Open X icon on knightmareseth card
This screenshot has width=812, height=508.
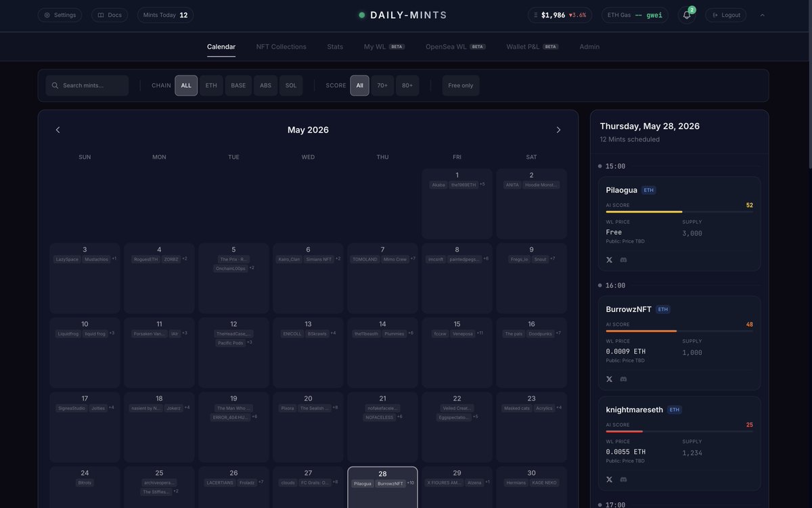coord(609,479)
